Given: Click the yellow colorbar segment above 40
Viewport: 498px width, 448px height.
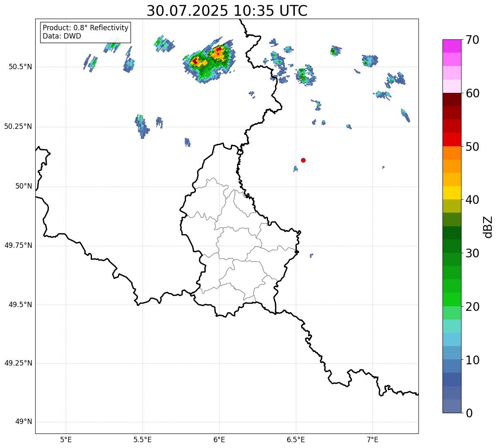Looking at the screenshot, I should point(452,193).
